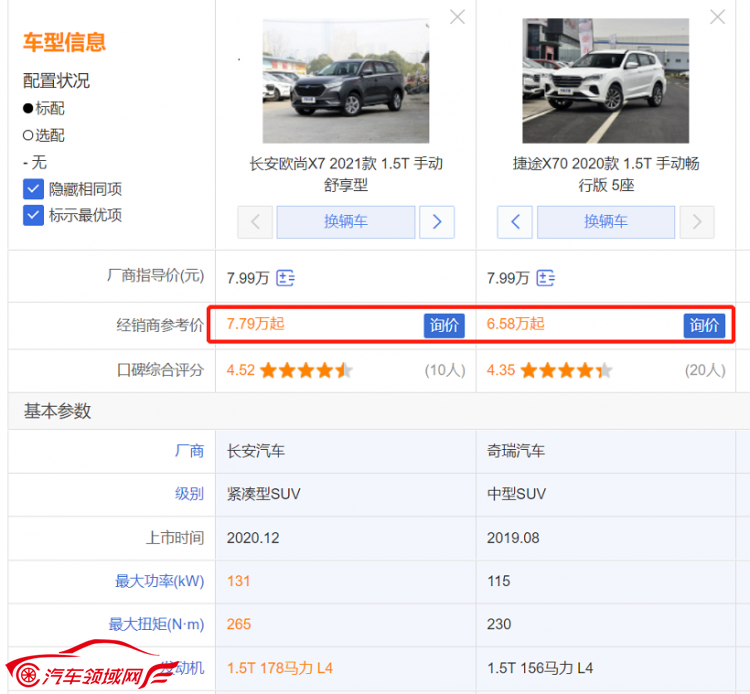Select launch date 2020.12 cell
The image size is (750, 694).
346,538
